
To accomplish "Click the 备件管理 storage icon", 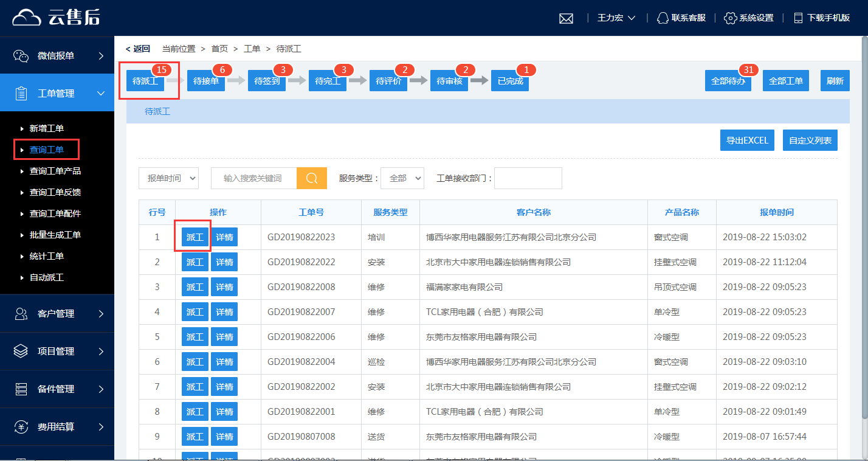I will (x=21, y=389).
